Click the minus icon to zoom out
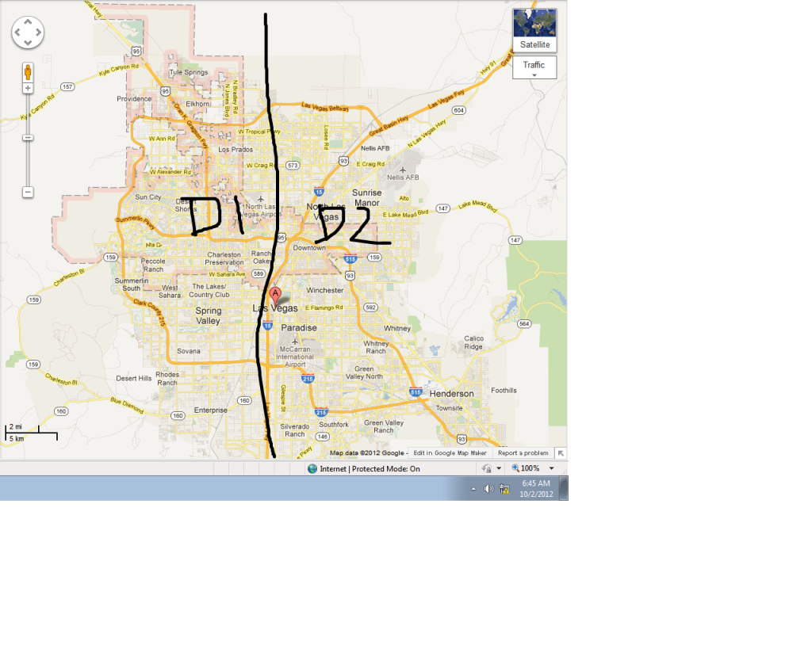Screen dimensions: 812x649 coord(28,193)
